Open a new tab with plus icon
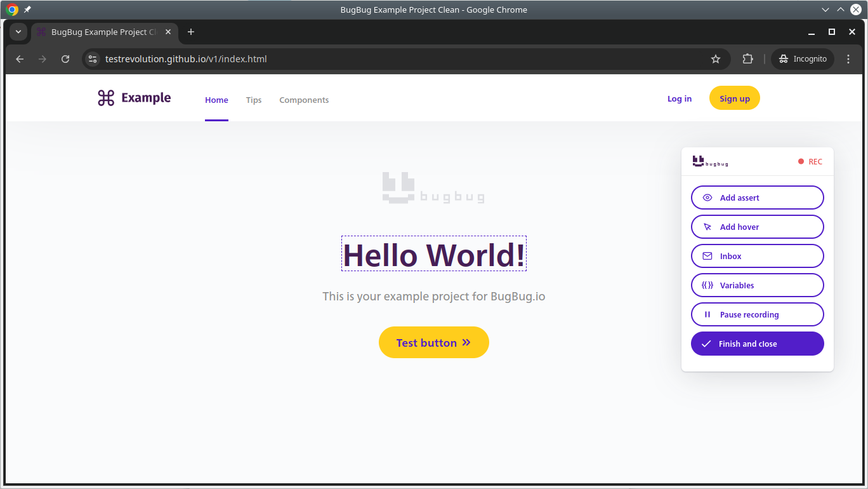The height and width of the screenshot is (489, 868). coord(191,32)
